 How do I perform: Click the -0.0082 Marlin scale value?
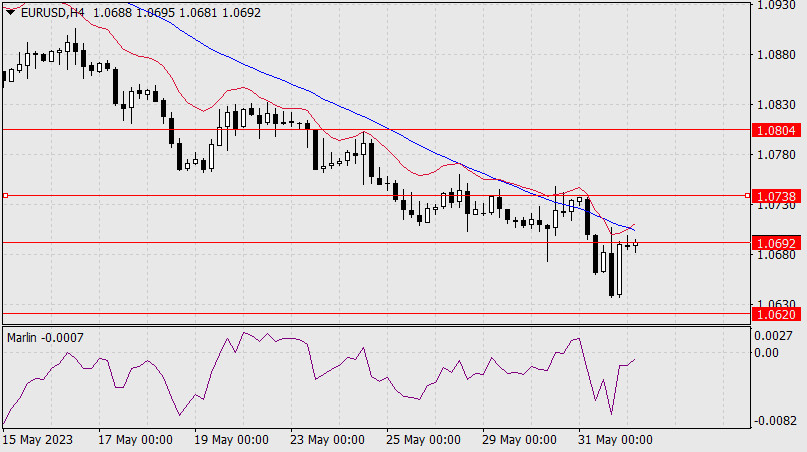pyautogui.click(x=775, y=421)
